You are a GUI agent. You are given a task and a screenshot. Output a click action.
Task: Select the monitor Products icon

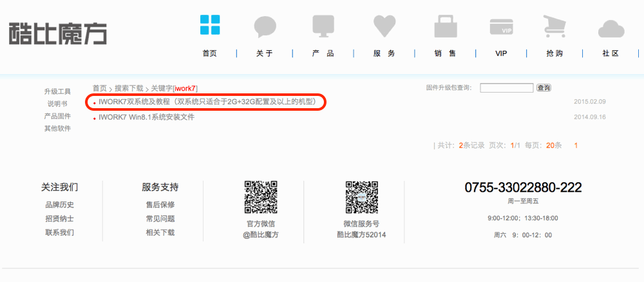(323, 26)
